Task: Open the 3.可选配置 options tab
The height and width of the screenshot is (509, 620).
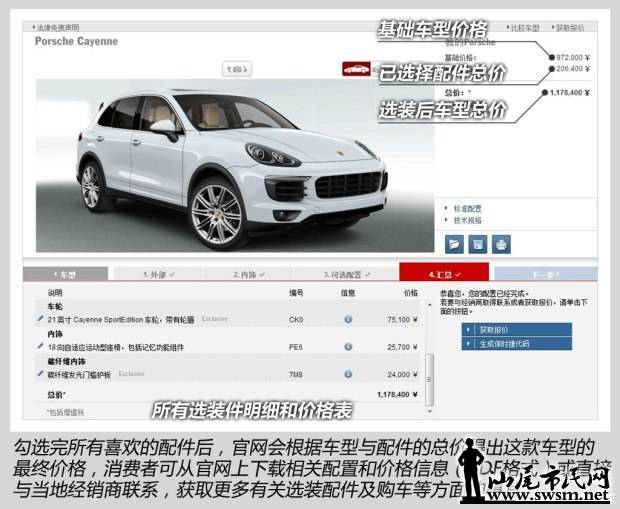Action: (346, 274)
